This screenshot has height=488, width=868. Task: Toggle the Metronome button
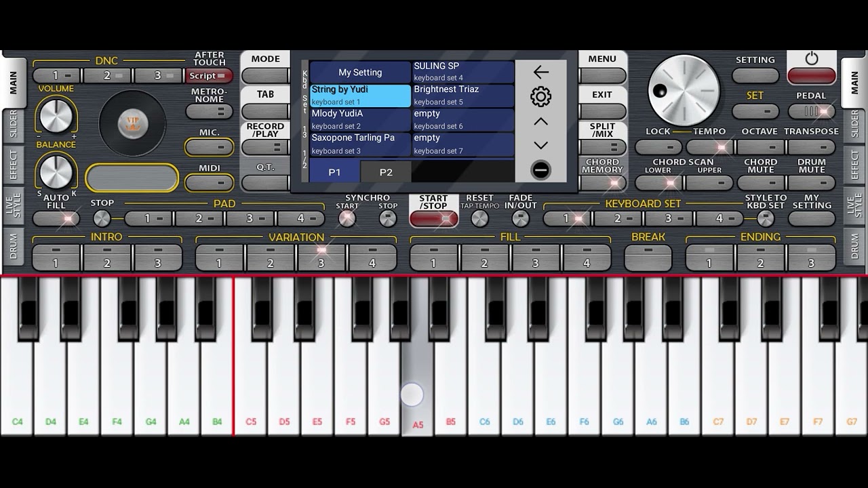[x=210, y=112]
